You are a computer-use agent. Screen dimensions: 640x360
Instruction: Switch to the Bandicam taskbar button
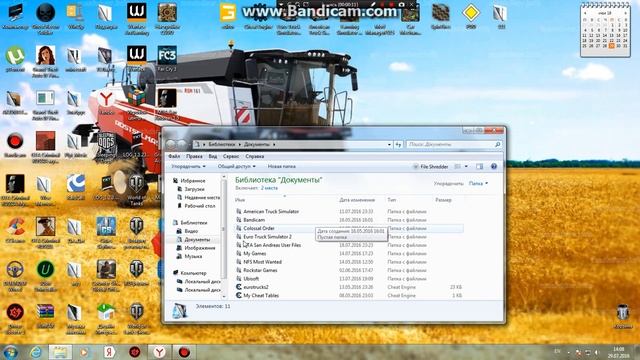pyautogui.click(x=184, y=352)
